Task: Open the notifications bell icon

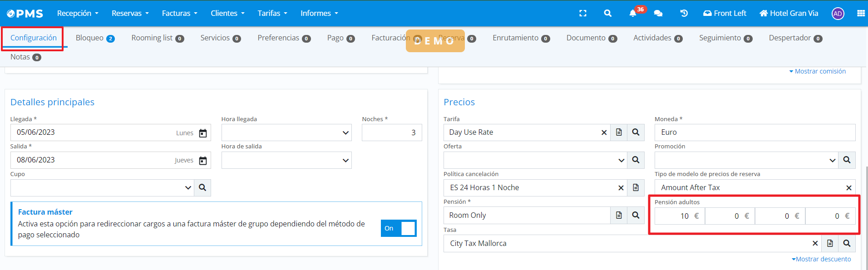Action: [632, 14]
